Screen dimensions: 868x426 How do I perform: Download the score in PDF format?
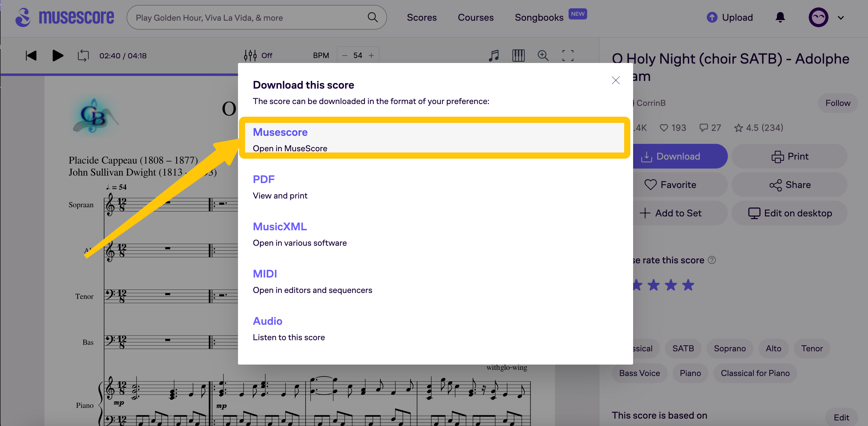(x=264, y=179)
